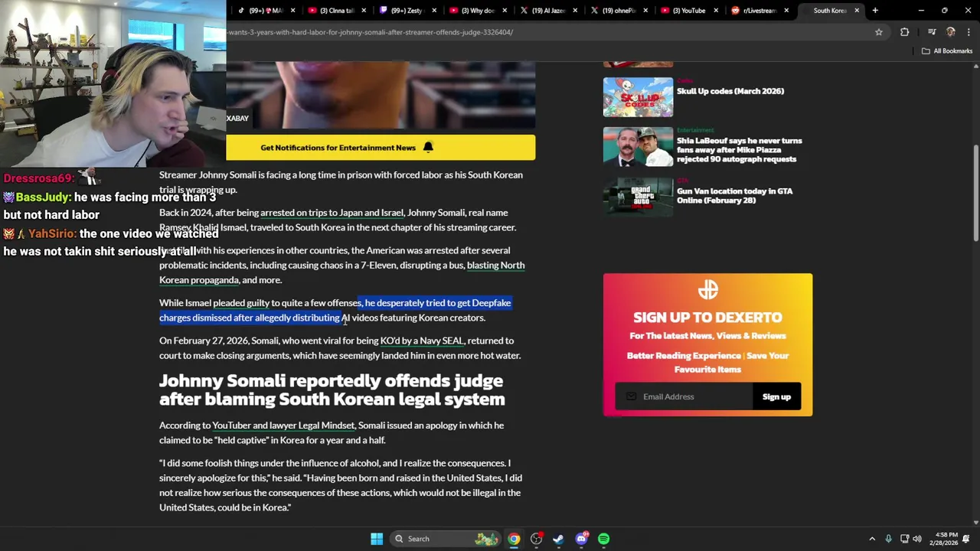
Task: Open 'YouTuber and lawyer Legal Mindset' link
Action: 283,425
